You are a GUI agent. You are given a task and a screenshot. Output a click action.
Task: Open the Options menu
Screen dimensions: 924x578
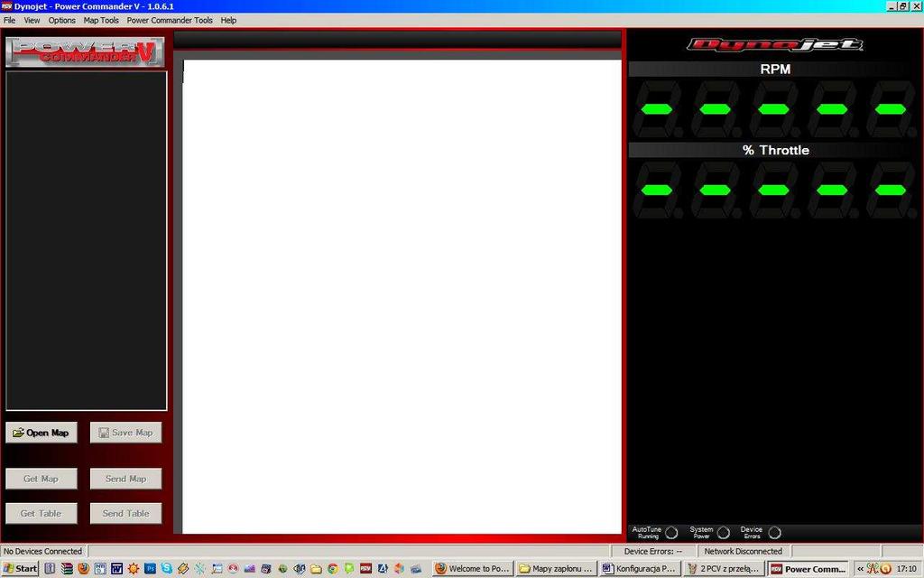point(62,20)
